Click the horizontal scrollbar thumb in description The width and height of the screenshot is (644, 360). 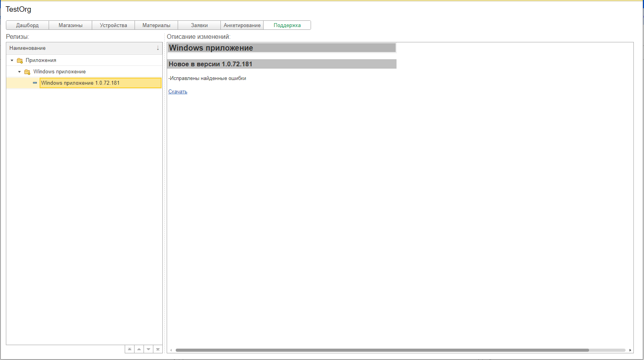(x=382, y=350)
